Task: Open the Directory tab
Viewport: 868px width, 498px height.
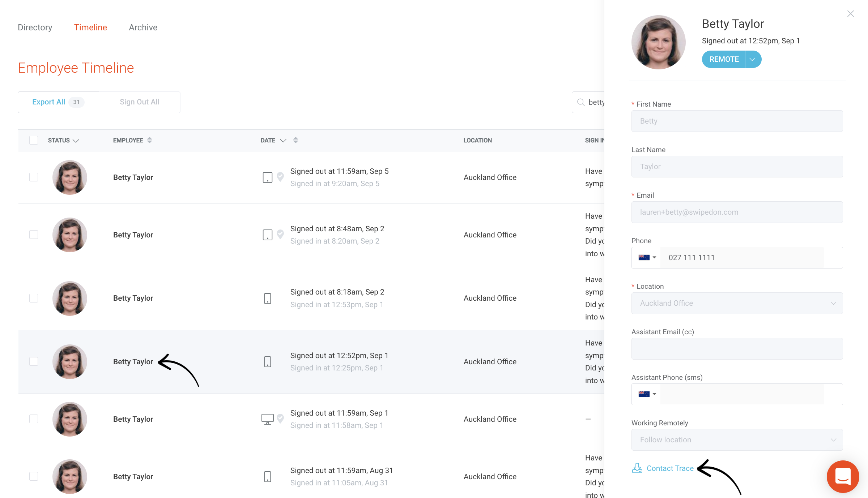Action: [35, 27]
